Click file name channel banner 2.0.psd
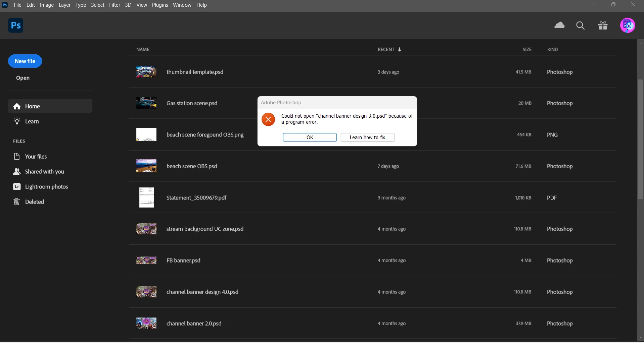Screen dimensions: 644x343 (194, 324)
